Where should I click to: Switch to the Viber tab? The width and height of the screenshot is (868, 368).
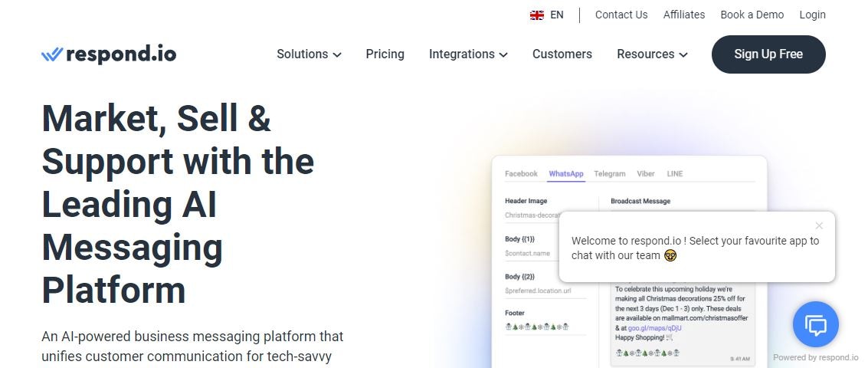pyautogui.click(x=646, y=174)
